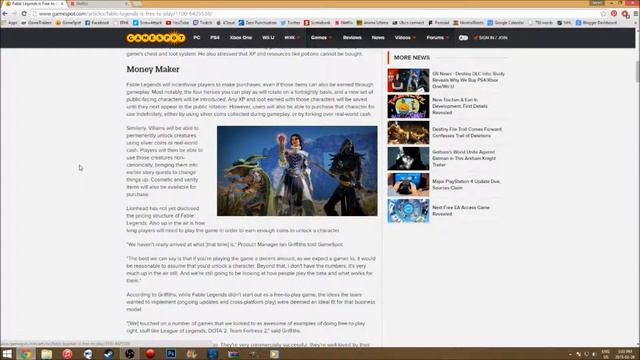Click the red record icon in taskbar
Screen dimensions: 640x360
pos(150,354)
